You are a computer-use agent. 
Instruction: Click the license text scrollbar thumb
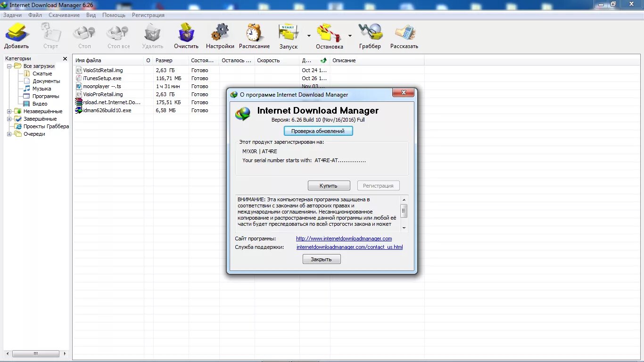click(404, 211)
